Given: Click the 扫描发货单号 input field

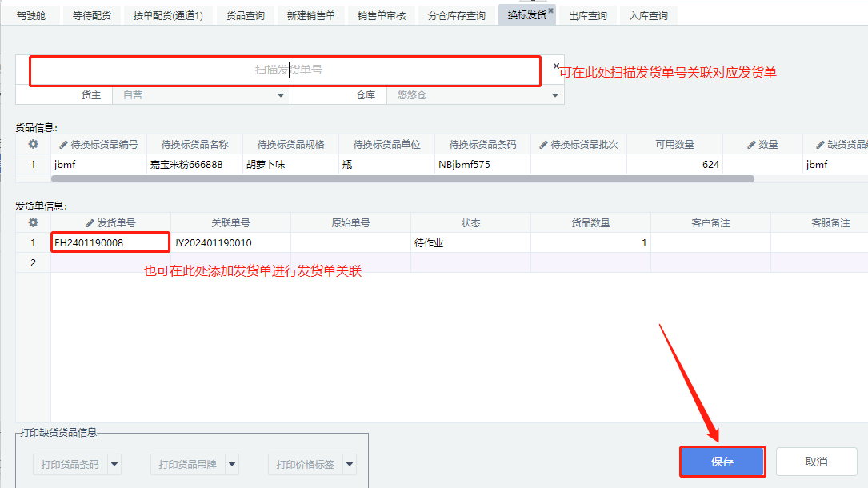Looking at the screenshot, I should pos(285,70).
